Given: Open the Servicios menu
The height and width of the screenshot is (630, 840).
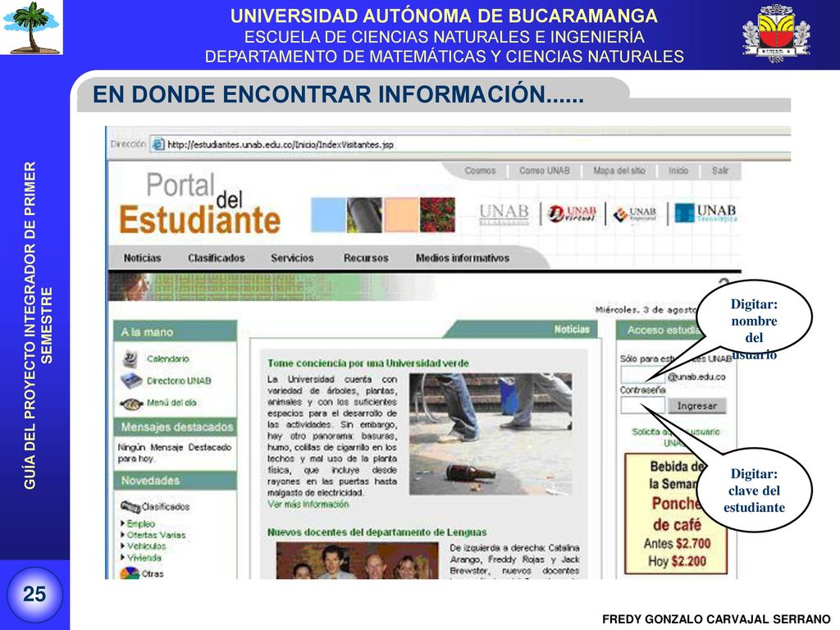Looking at the screenshot, I should pyautogui.click(x=292, y=258).
